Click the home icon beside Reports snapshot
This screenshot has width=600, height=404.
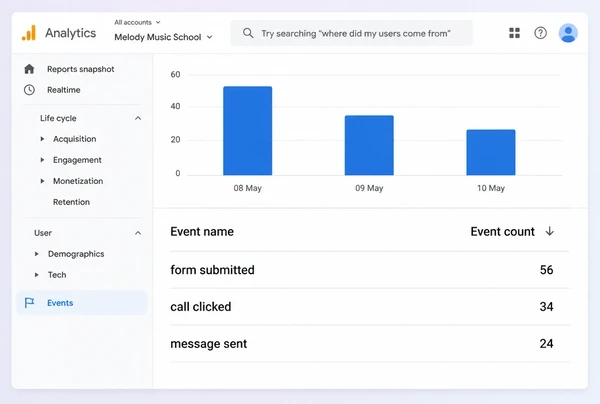point(29,69)
